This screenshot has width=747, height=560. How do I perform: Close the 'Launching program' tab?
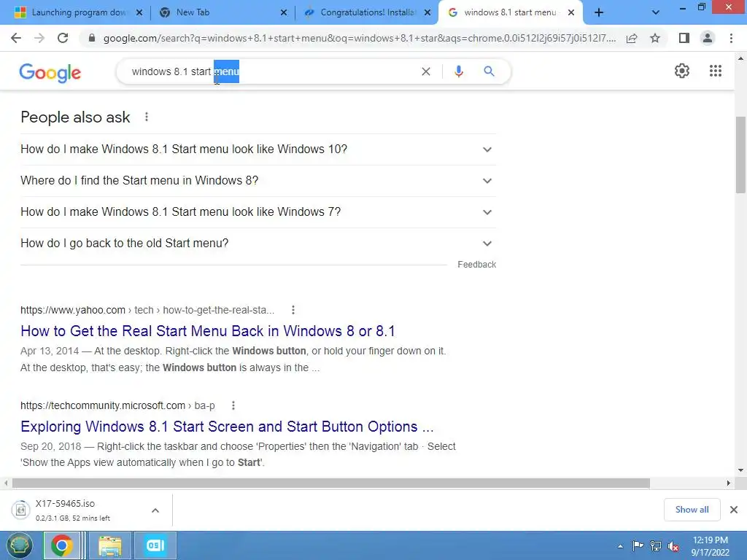coord(139,13)
